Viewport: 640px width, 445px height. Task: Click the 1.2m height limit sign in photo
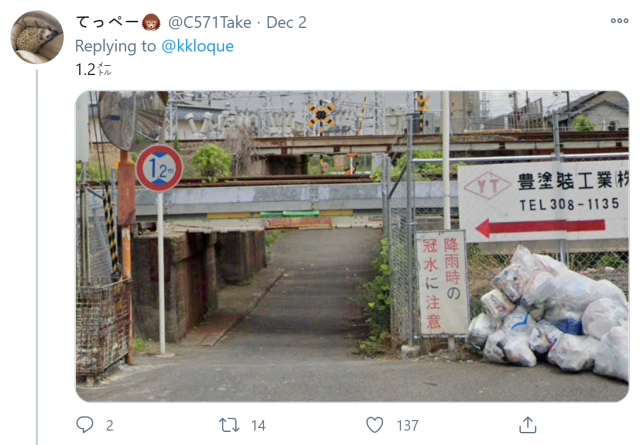159,168
